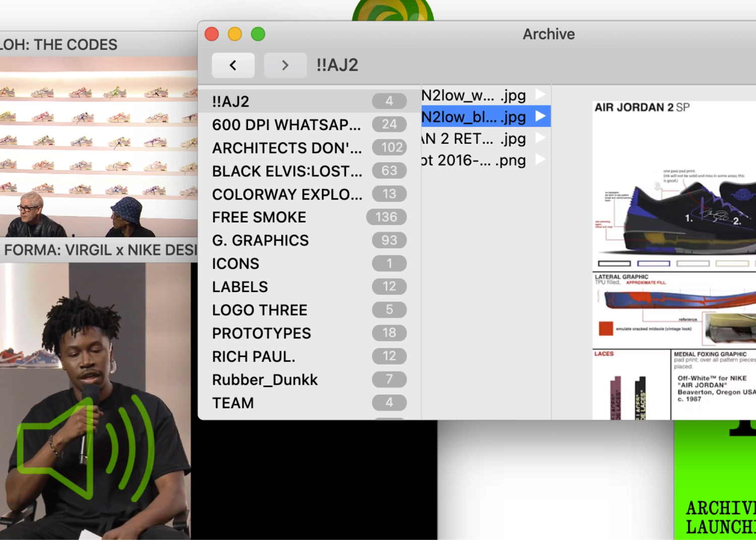Open the TEAM folder
This screenshot has height=540, width=756.
(x=309, y=403)
